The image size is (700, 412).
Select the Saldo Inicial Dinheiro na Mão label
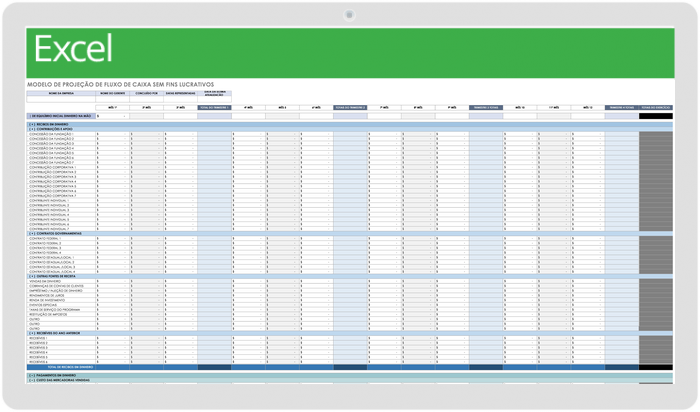pyautogui.click(x=60, y=116)
